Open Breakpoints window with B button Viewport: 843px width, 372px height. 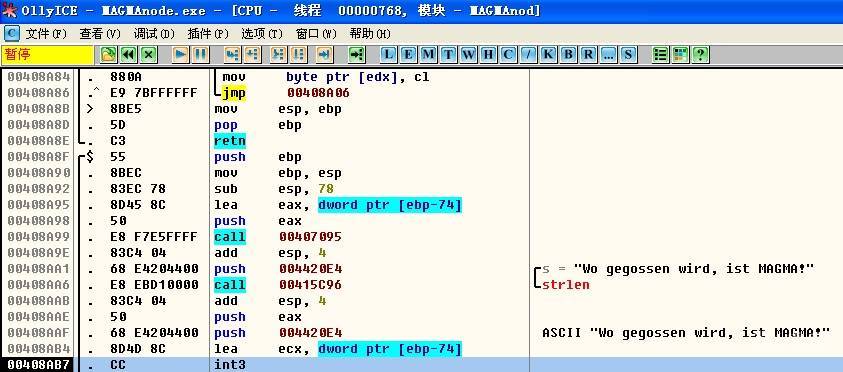(568, 54)
